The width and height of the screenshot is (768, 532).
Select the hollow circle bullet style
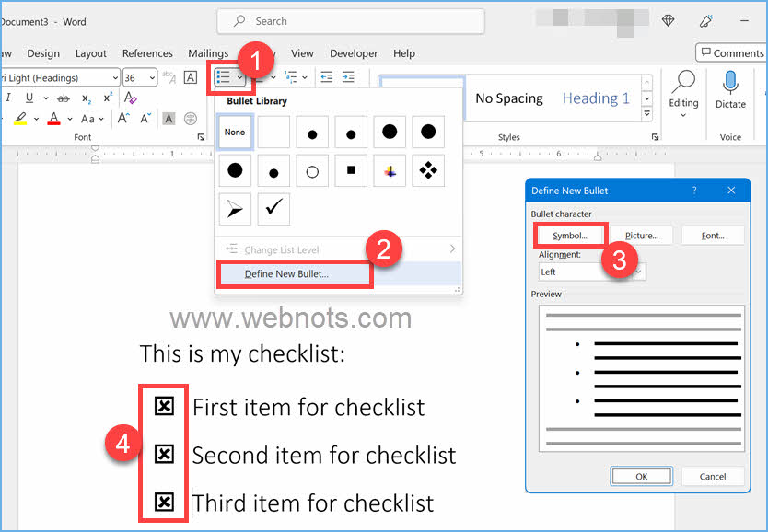coord(312,171)
